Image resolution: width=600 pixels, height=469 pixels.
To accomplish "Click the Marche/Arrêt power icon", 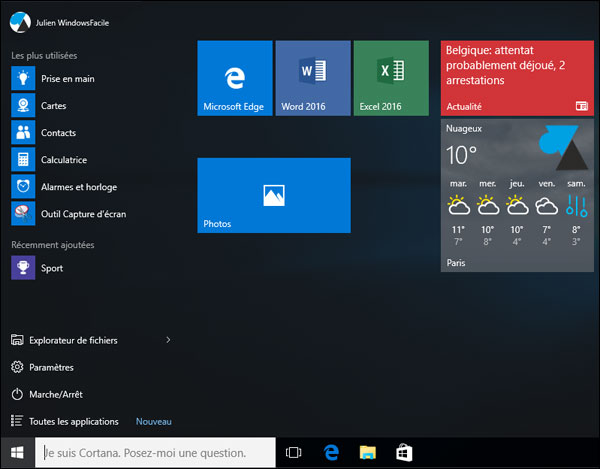I will [17, 394].
